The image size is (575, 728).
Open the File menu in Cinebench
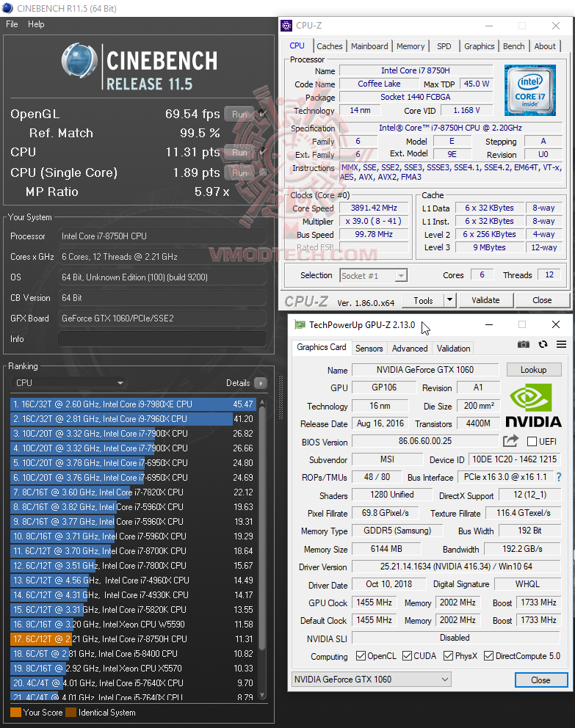tap(12, 24)
